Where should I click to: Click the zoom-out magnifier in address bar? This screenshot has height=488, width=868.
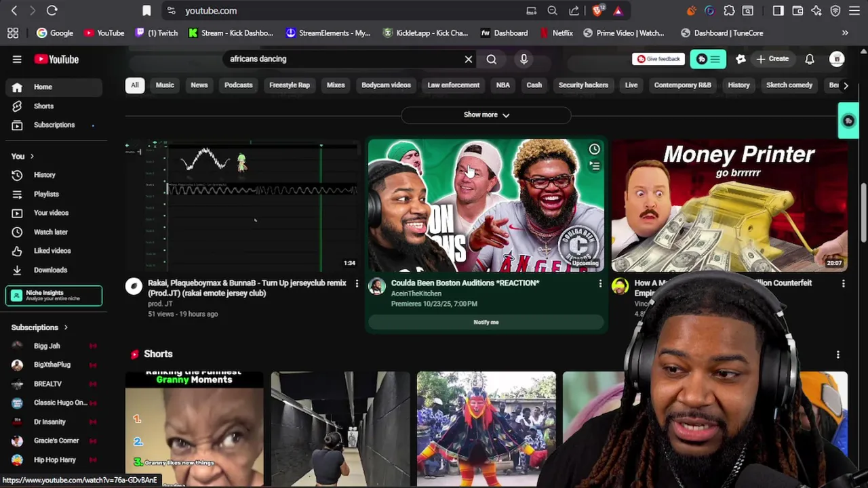552,11
